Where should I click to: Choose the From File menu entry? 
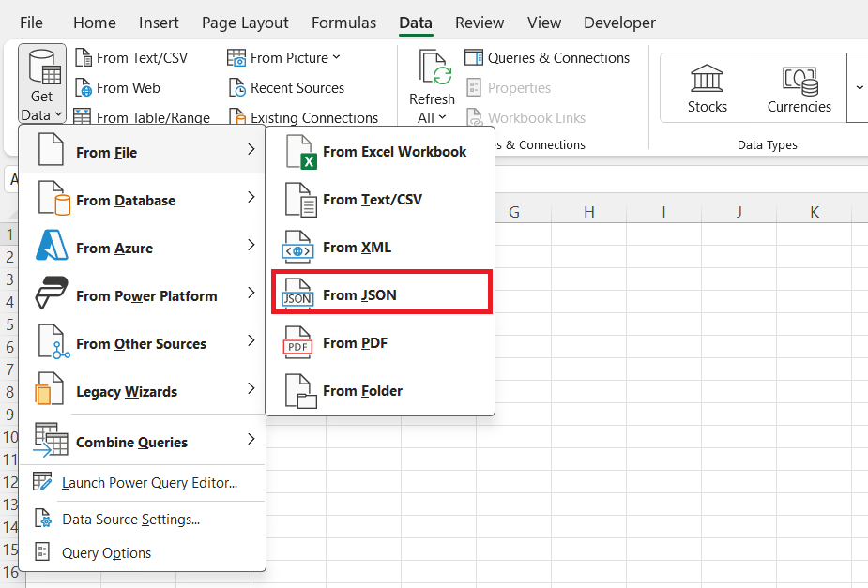(x=143, y=150)
